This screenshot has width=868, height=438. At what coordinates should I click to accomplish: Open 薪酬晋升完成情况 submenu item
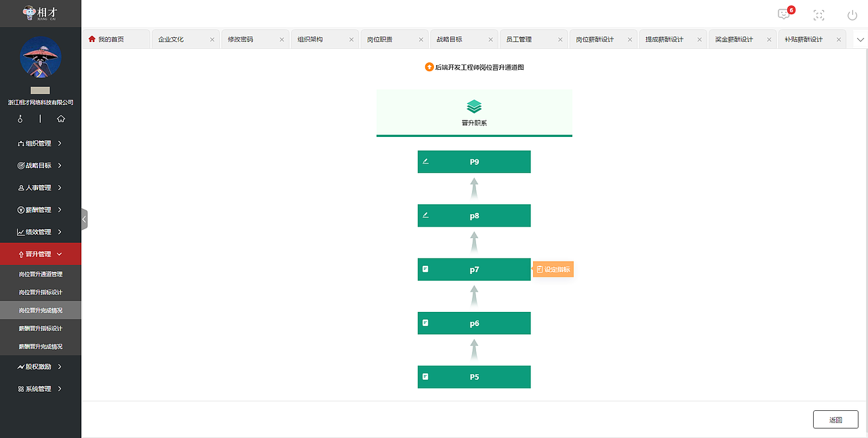click(41, 346)
